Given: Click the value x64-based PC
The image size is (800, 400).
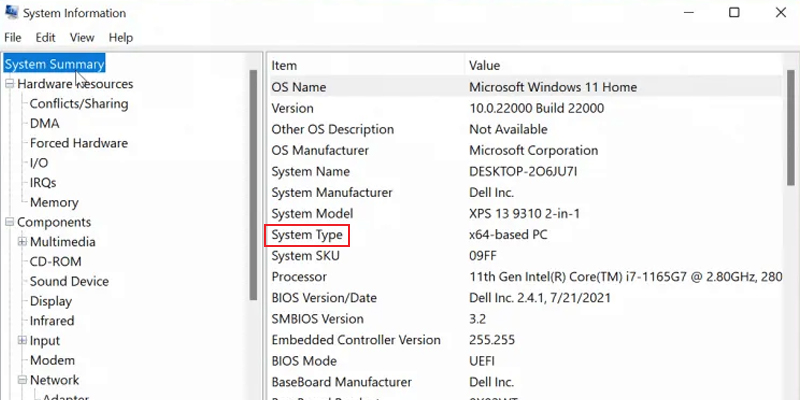Looking at the screenshot, I should pyautogui.click(x=509, y=235).
